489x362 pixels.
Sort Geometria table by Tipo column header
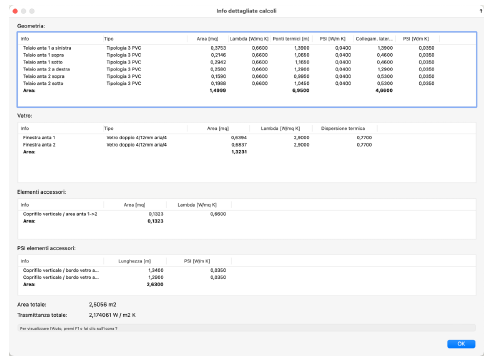point(145,39)
